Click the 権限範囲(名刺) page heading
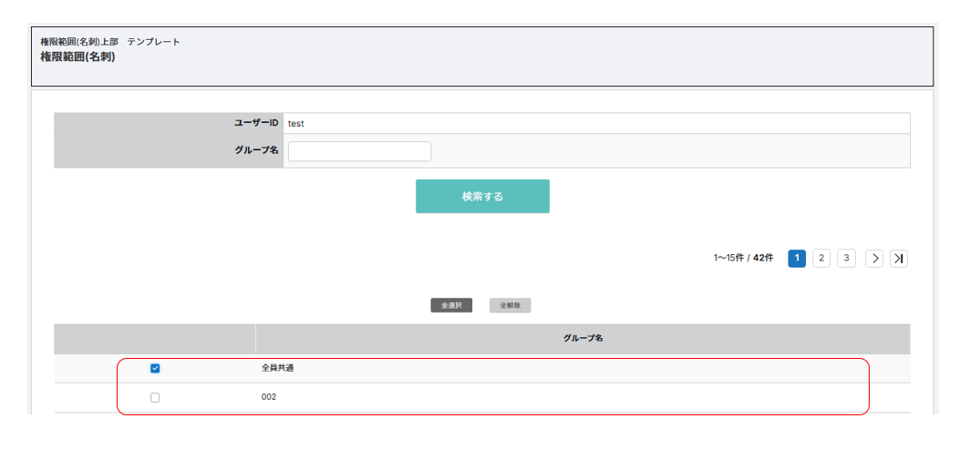Viewport: 980px width, 449px height. point(77,57)
